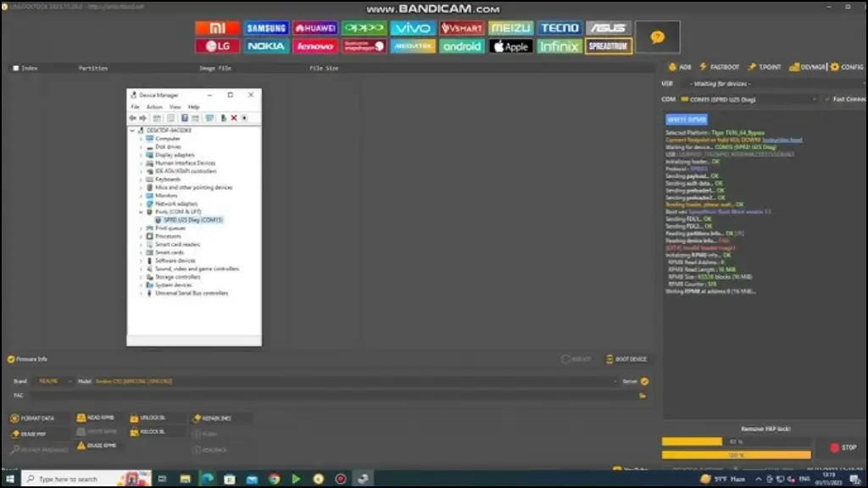Select the Huawei brand logo
The width and height of the screenshot is (868, 488).
tap(315, 28)
